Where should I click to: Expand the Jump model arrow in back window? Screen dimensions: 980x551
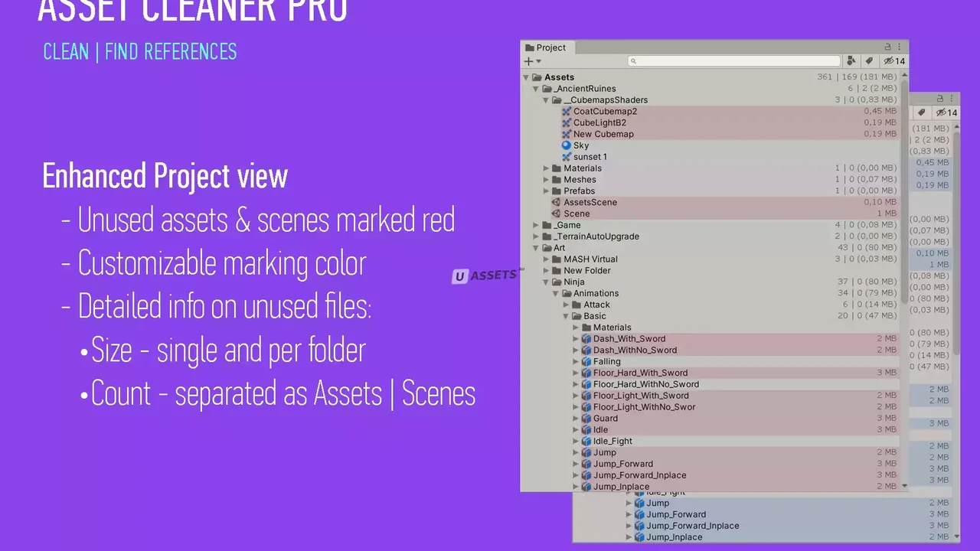click(x=629, y=503)
